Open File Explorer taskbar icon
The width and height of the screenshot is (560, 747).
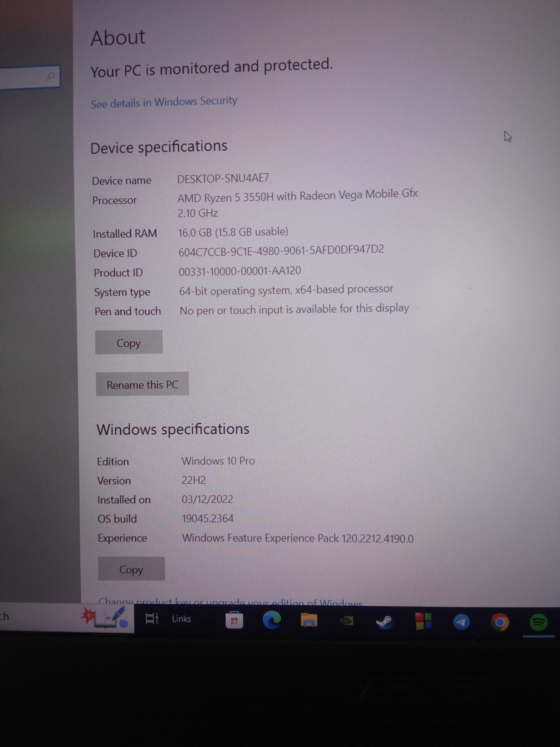[309, 620]
